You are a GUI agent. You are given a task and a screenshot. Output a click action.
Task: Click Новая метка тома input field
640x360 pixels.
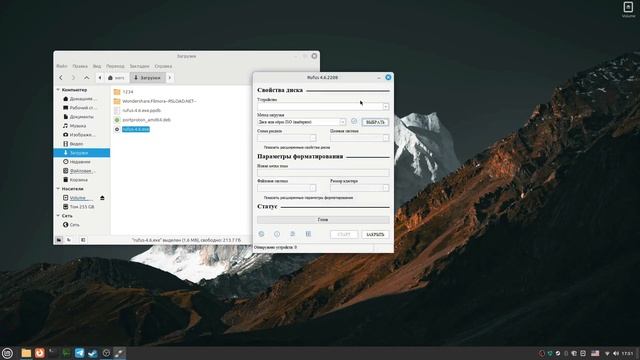(x=323, y=173)
